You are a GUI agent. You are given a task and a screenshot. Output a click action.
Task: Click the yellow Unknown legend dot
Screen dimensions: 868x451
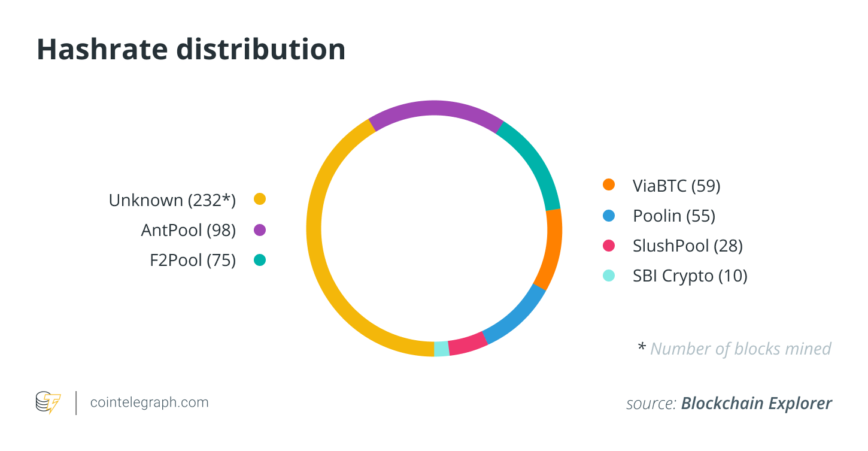pos(259,199)
